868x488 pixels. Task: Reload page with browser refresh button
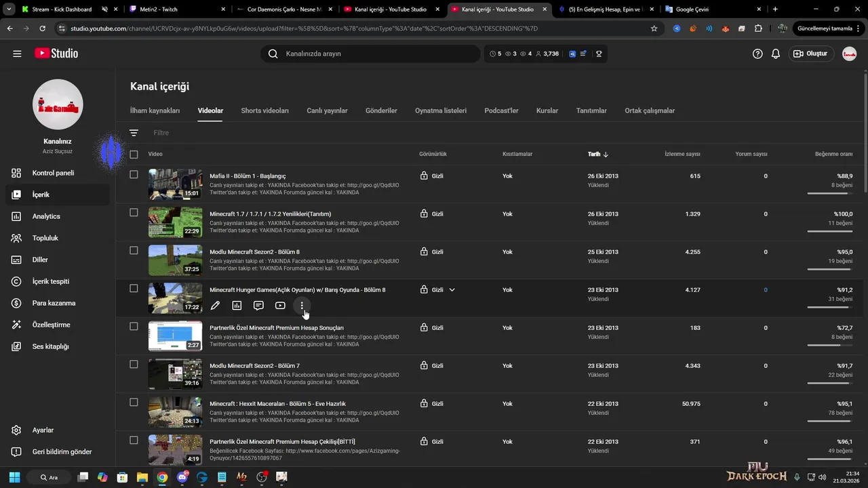[x=42, y=28]
